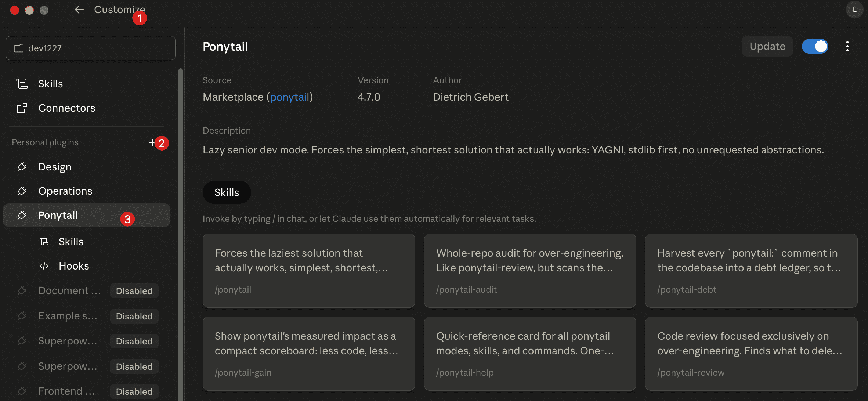
Task: Select the disabled Document plugin
Action: (69, 290)
